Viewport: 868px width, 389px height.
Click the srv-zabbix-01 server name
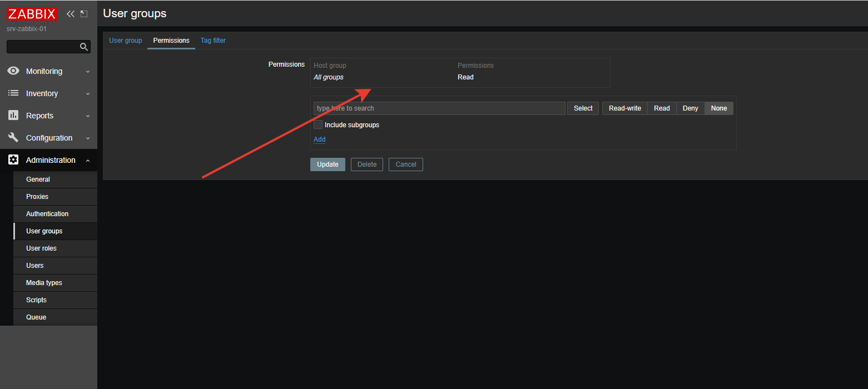point(27,29)
